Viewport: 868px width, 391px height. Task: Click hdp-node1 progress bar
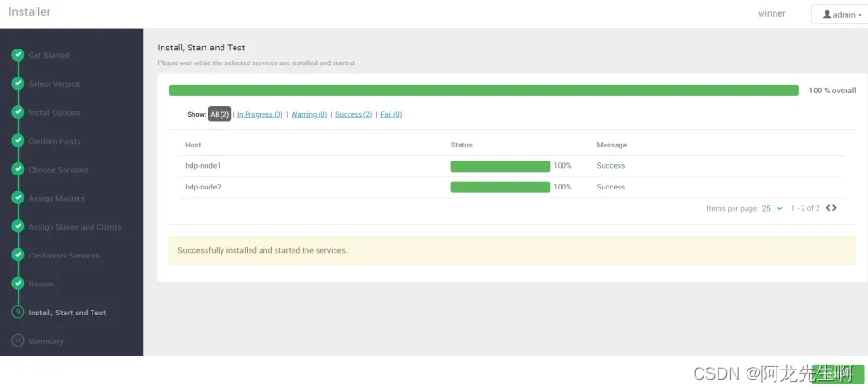click(501, 166)
